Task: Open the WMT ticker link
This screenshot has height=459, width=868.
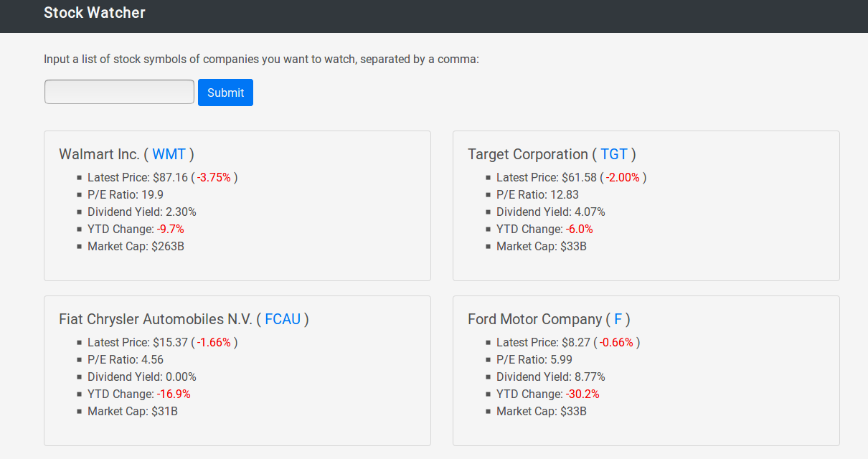Action: tap(169, 154)
